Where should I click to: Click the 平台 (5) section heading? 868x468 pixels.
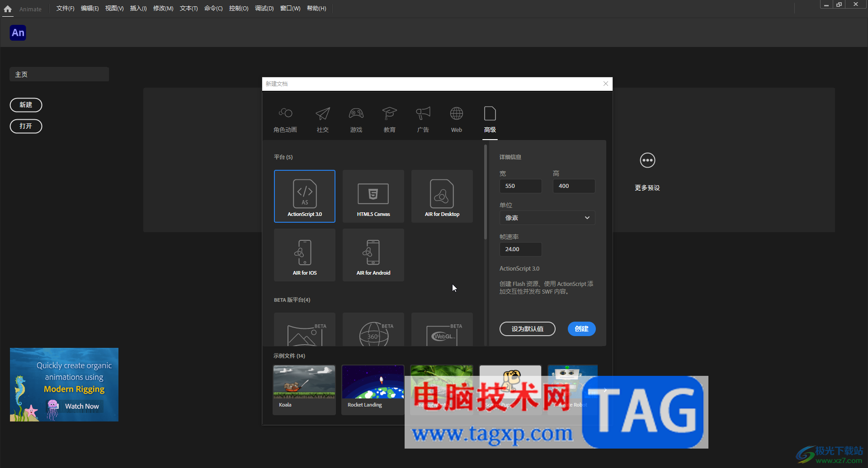click(283, 157)
